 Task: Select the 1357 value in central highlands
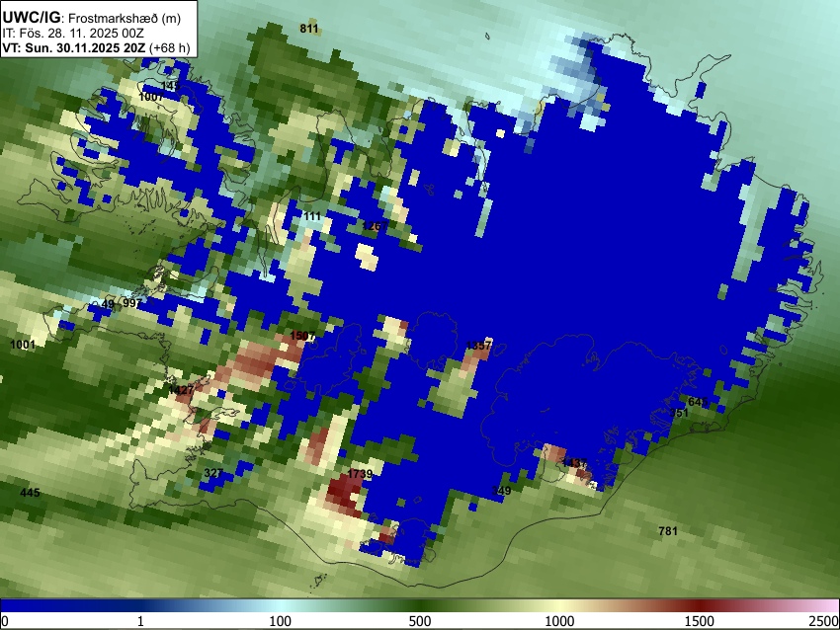[x=478, y=346]
